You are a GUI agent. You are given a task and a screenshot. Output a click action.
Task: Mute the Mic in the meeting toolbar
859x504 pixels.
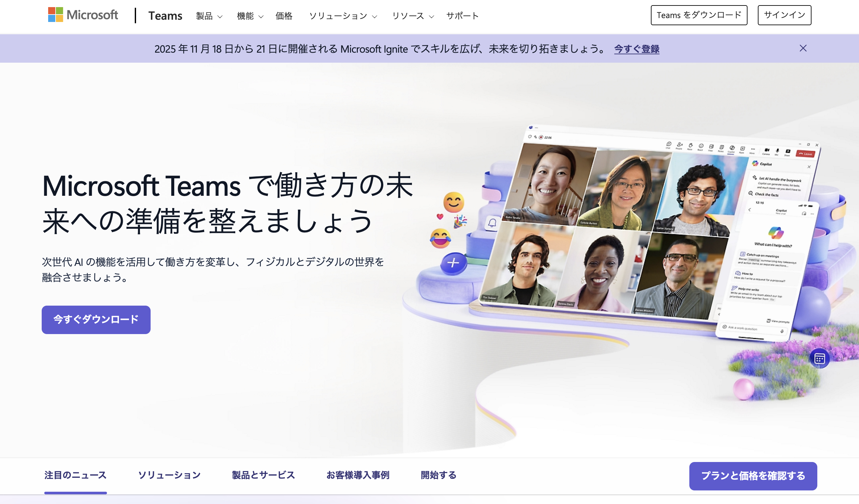pos(777,151)
